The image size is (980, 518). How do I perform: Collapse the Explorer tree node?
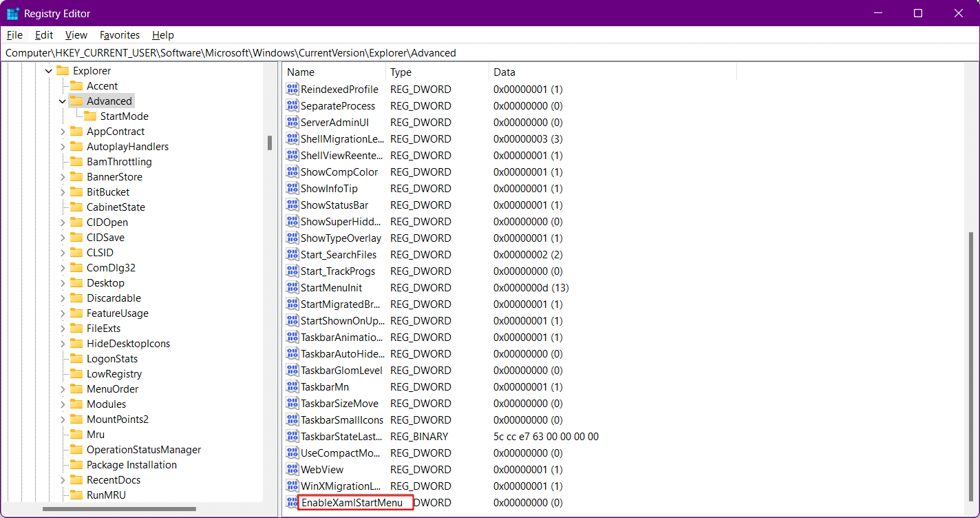point(49,71)
